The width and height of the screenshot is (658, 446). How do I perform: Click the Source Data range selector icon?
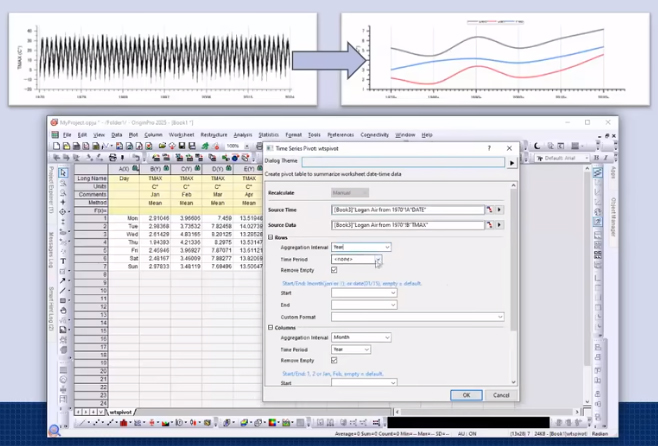tap(490, 227)
